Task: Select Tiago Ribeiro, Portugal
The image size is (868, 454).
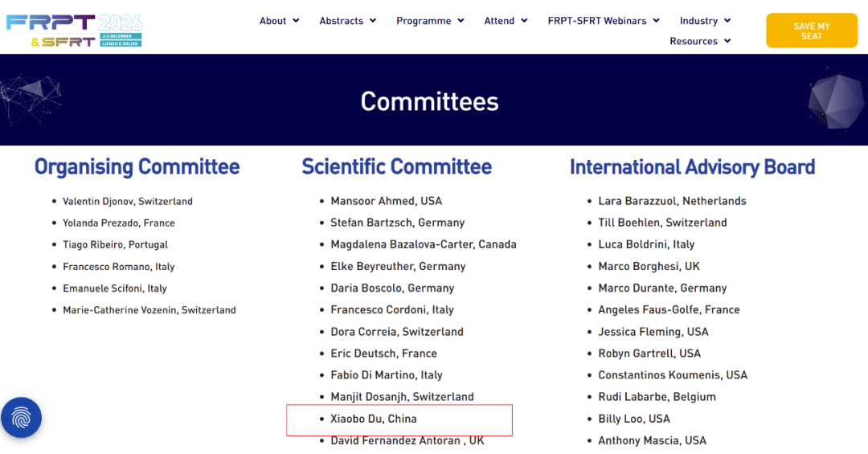Action: tap(115, 244)
